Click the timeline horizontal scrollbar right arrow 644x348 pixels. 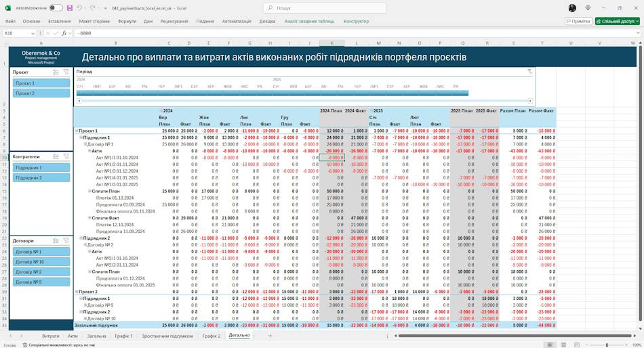530,101
